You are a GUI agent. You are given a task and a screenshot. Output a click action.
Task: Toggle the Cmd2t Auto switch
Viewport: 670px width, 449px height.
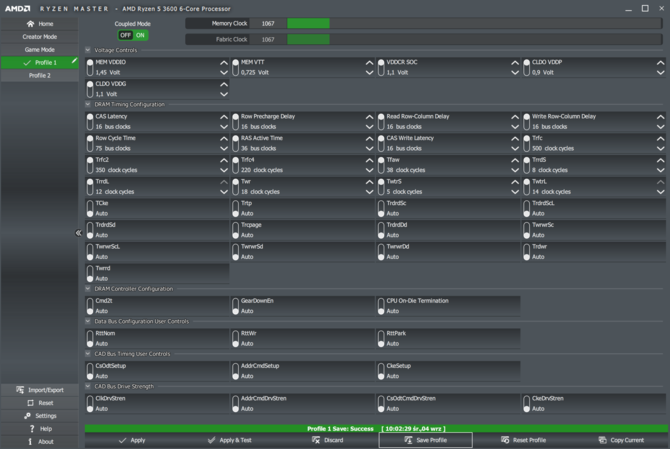click(x=90, y=306)
